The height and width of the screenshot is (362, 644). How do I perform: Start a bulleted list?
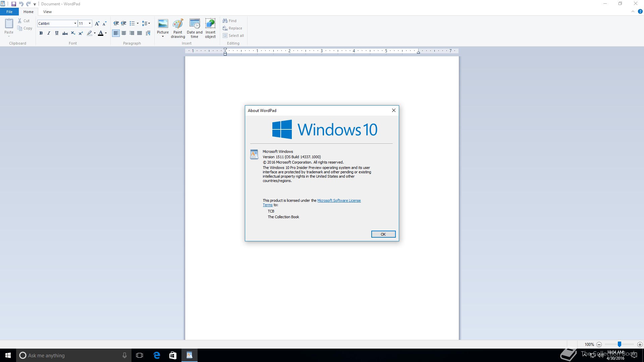point(132,23)
